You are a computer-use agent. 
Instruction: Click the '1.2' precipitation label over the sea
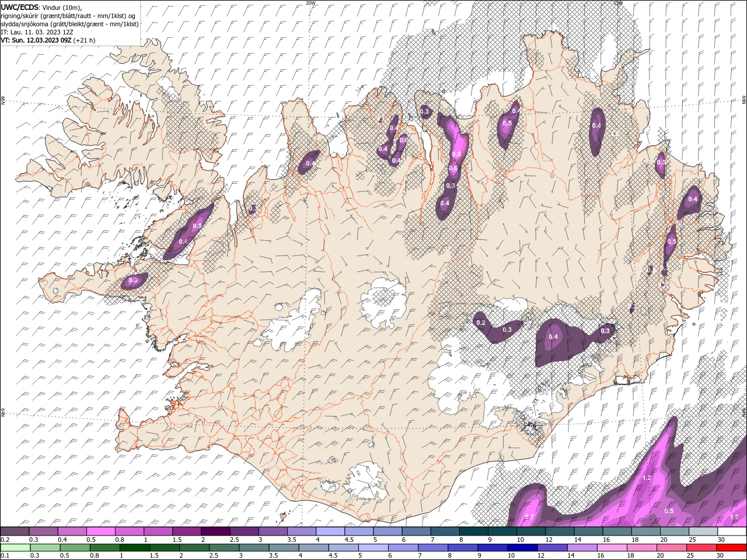point(646,478)
